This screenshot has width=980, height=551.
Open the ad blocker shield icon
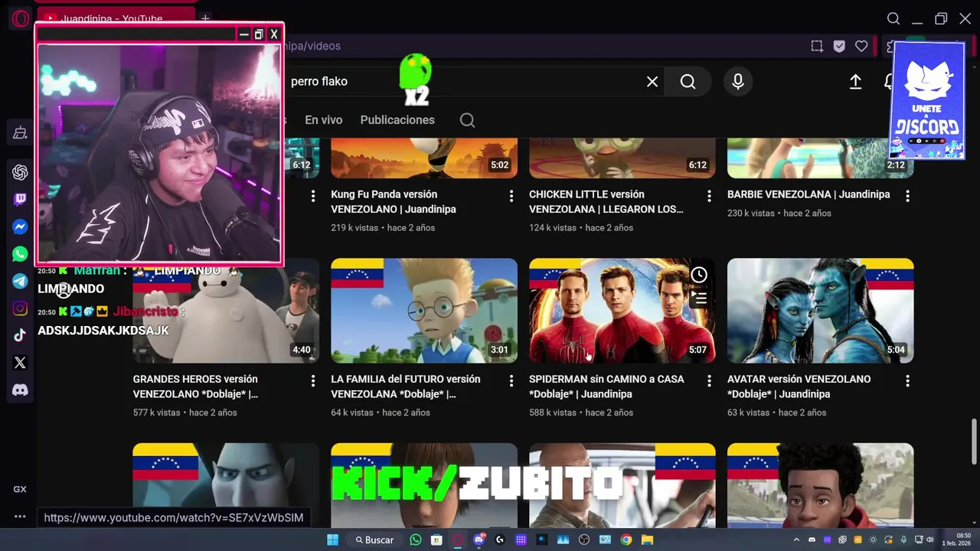point(839,46)
